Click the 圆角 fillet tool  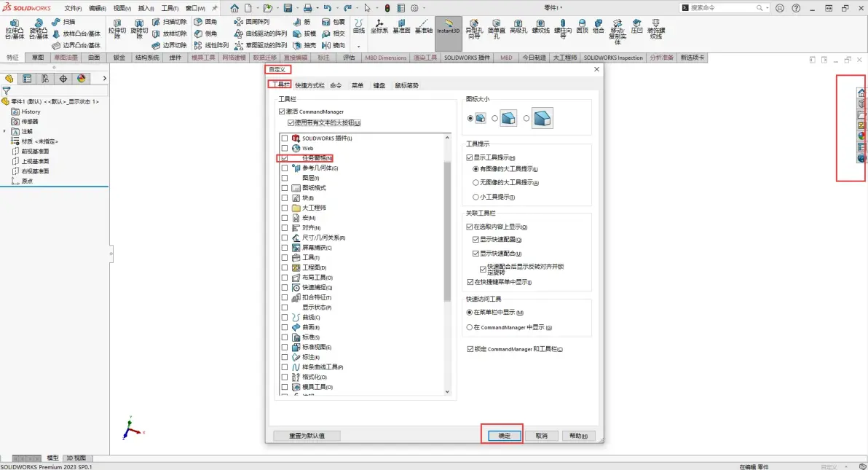[205, 22]
